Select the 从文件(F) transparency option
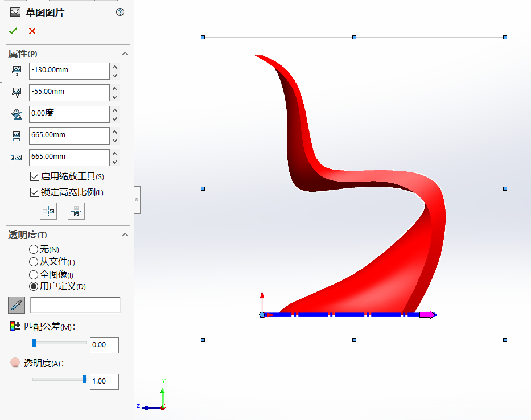Viewport: 531px width, 420px height. [33, 262]
